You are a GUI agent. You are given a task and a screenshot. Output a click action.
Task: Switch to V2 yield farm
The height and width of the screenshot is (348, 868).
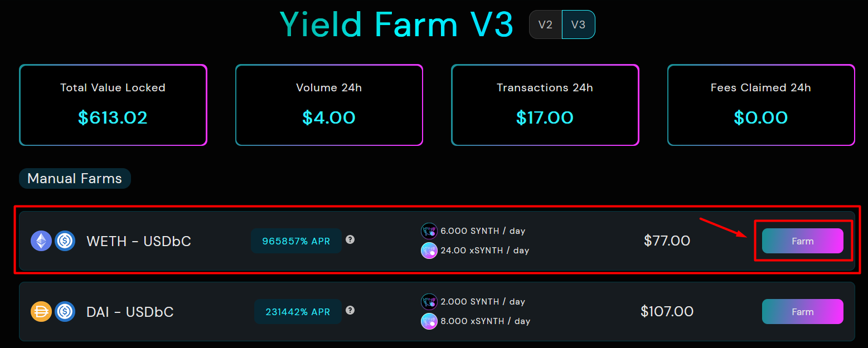pos(545,24)
